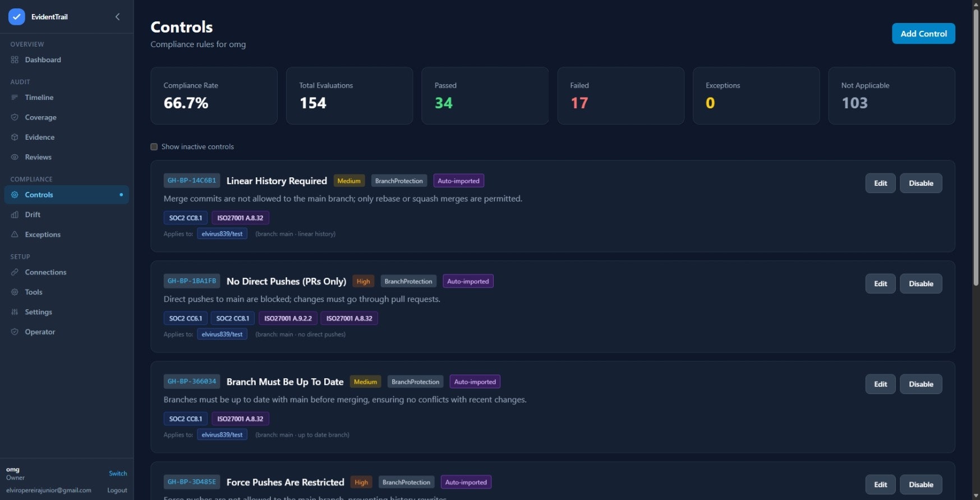
Task: Click BranchProtection tag on Linear History Required
Action: pyautogui.click(x=399, y=181)
